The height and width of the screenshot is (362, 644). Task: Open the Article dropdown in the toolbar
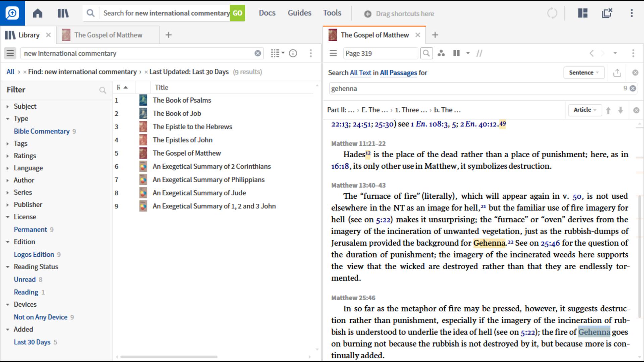[x=584, y=110]
